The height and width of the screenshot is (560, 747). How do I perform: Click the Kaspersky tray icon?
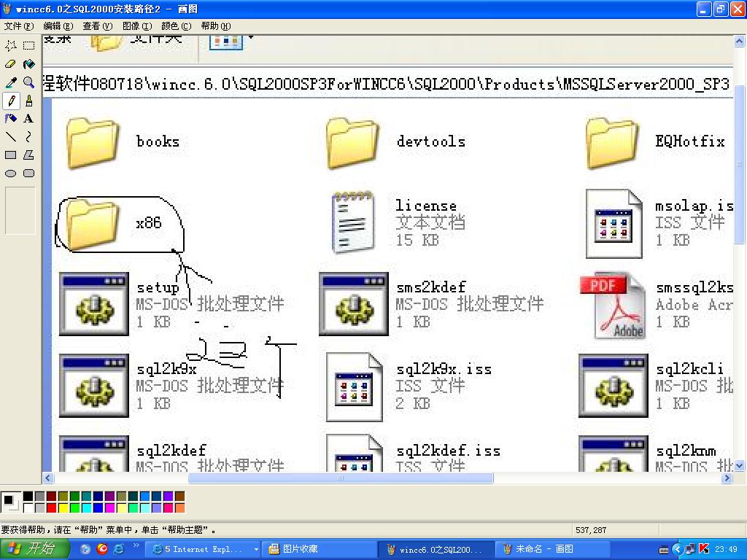[x=704, y=550]
